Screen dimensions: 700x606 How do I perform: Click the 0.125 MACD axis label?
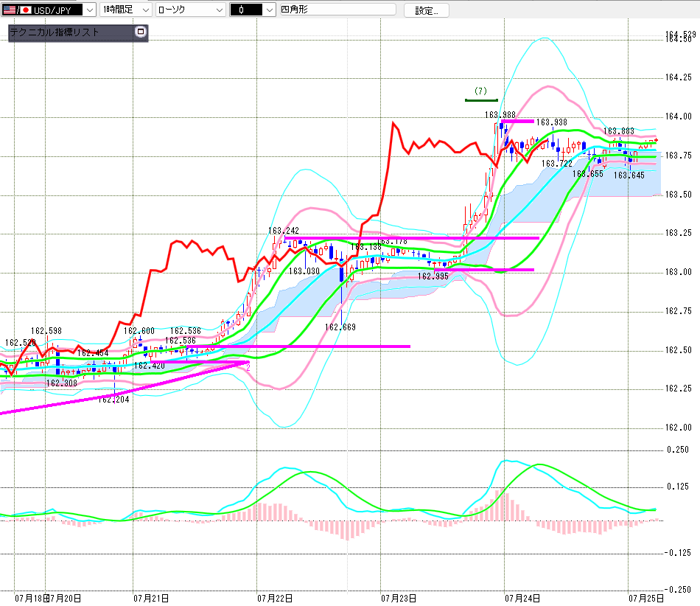point(678,487)
